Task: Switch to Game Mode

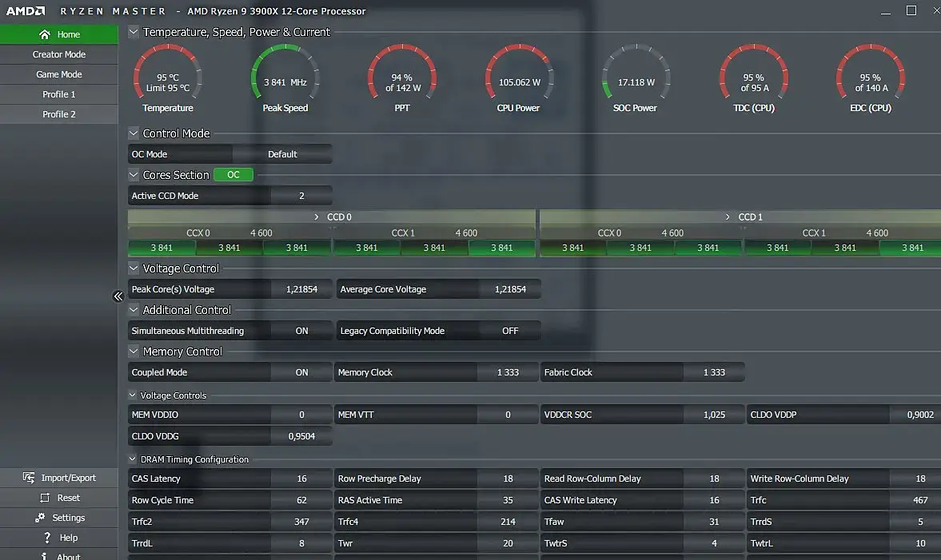Action: [x=59, y=74]
